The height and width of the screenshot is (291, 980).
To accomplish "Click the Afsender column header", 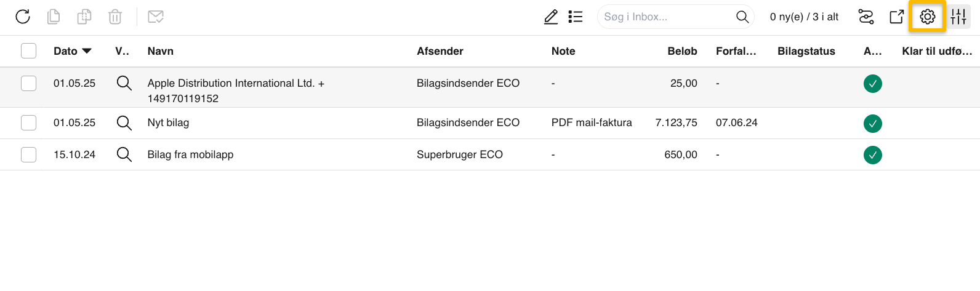I will tap(440, 51).
